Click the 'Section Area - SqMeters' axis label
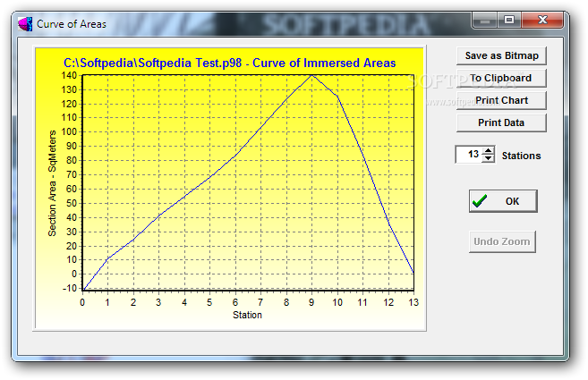This screenshot has width=588, height=380. point(52,183)
